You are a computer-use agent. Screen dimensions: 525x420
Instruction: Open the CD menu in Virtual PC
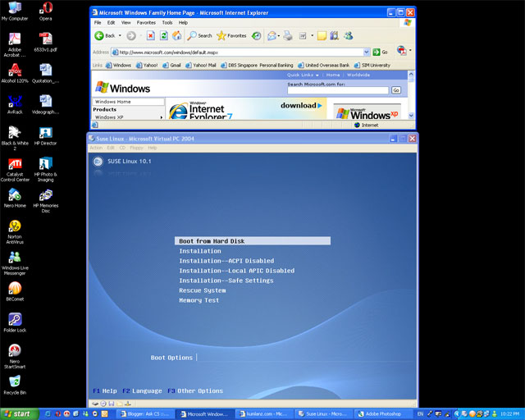point(122,148)
